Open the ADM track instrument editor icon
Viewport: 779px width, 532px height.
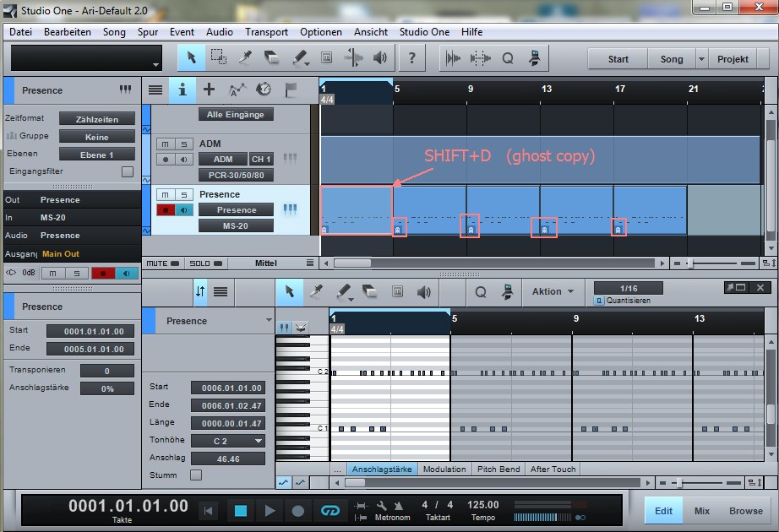point(290,159)
